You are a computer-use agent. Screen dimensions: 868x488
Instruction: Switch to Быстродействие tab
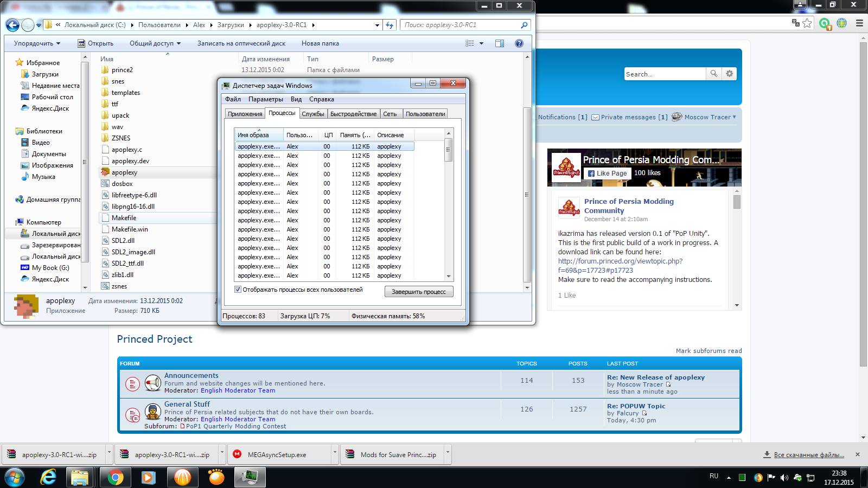coord(353,114)
